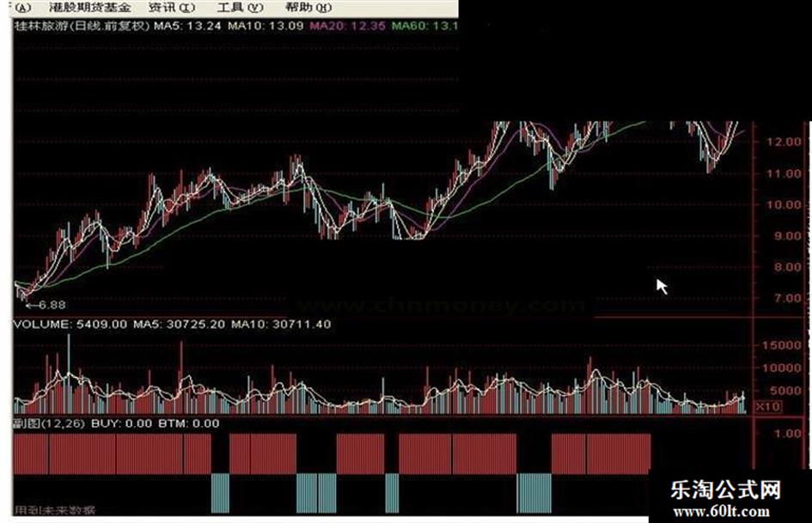Image resolution: width=812 pixels, height=523 pixels.
Task: Select the green MA60 indicator label
Action: point(424,26)
